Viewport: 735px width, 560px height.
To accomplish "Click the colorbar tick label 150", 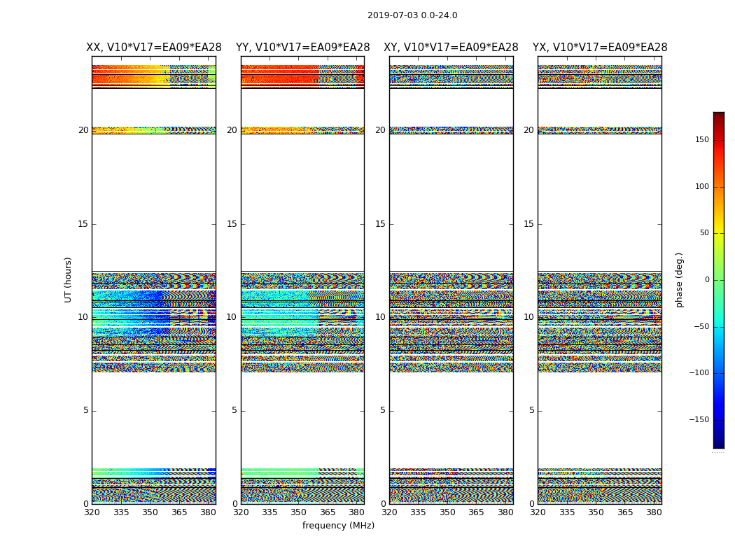I will [702, 139].
